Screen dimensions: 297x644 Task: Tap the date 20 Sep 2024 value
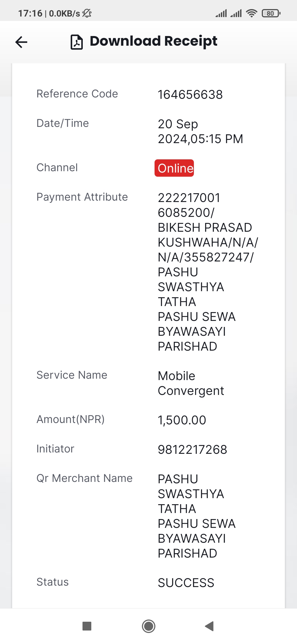point(200,131)
